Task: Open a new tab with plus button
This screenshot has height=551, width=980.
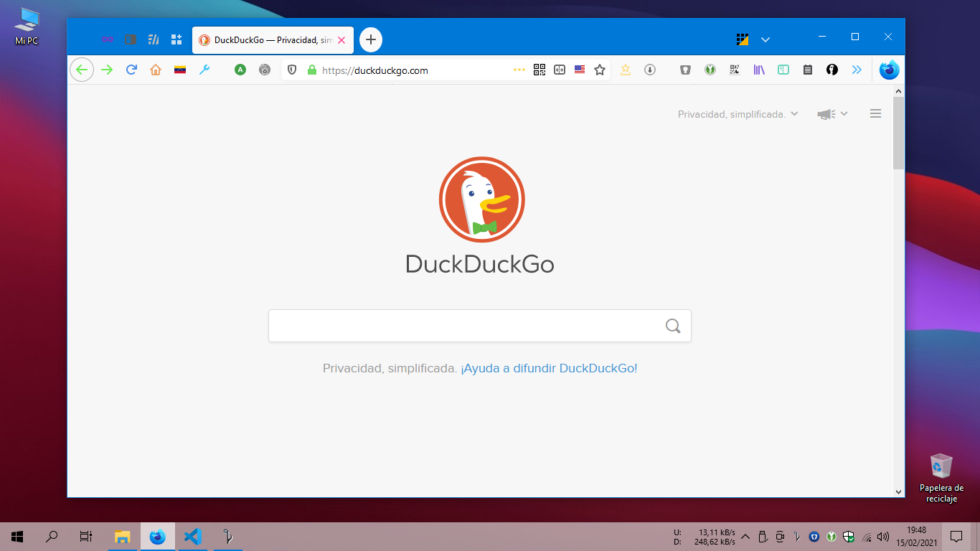Action: click(371, 39)
